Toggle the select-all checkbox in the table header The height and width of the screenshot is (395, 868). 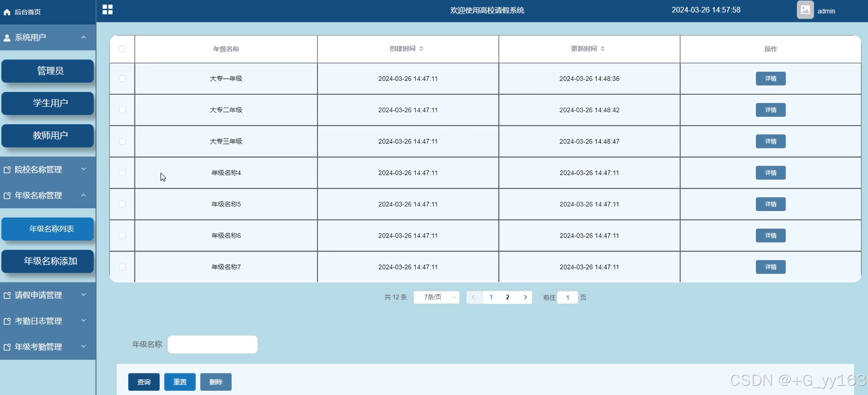click(x=122, y=49)
